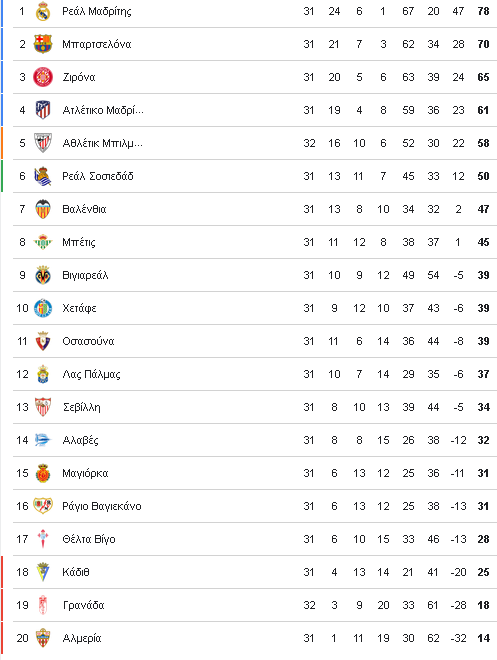Viewport: 497px width, 660px height.
Task: Click the Οσασούνα team name
Action: [88, 341]
